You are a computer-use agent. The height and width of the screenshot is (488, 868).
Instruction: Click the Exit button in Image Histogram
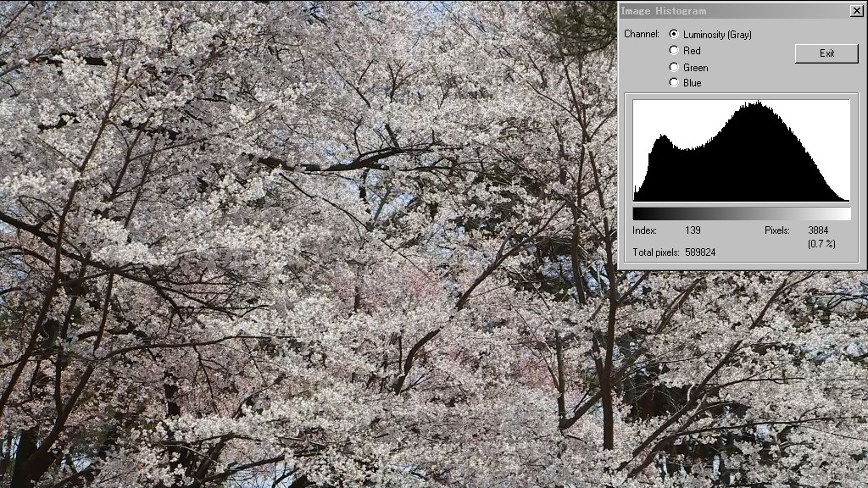coord(826,53)
